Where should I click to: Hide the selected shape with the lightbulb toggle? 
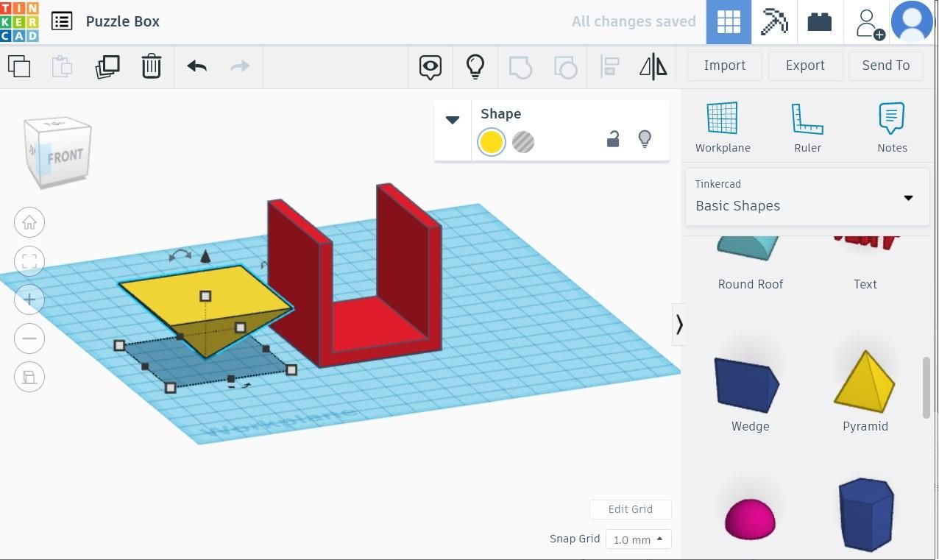[x=645, y=138]
